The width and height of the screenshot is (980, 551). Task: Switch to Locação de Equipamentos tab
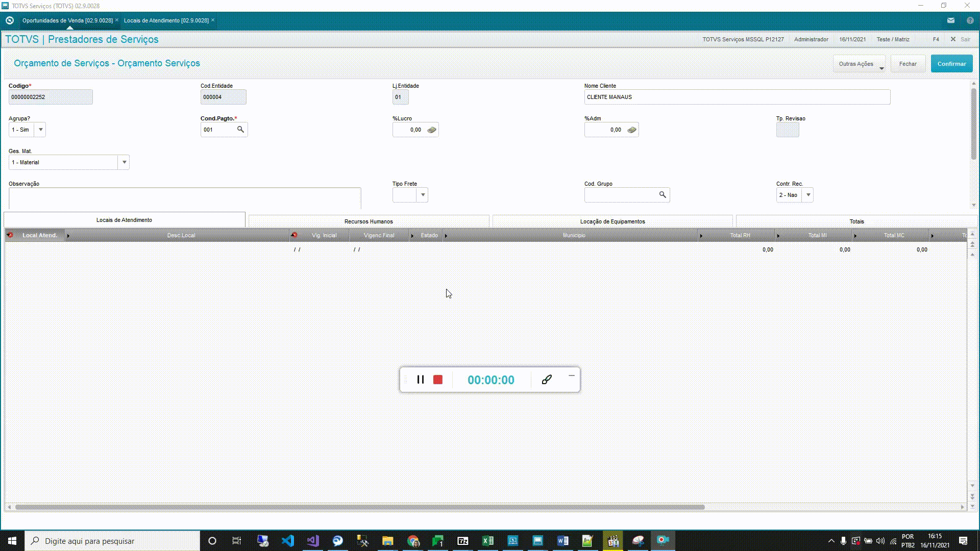(x=612, y=221)
